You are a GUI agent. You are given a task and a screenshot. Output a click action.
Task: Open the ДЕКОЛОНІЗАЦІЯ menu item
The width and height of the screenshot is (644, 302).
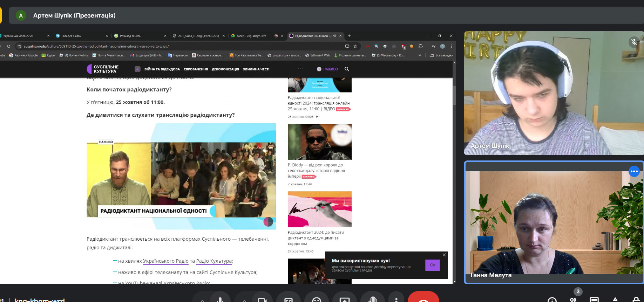[x=225, y=69]
